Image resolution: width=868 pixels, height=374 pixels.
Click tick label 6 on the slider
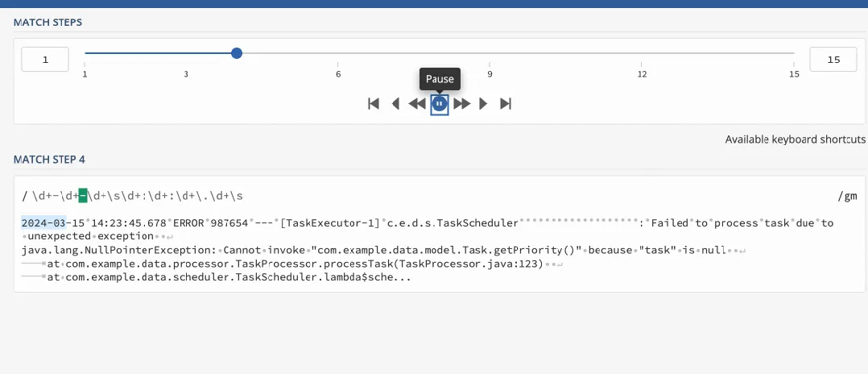coord(338,74)
